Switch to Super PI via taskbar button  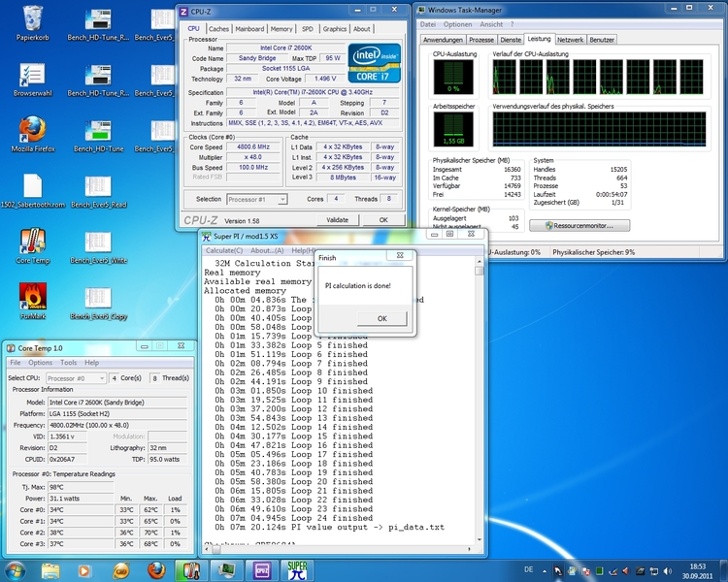pyautogui.click(x=297, y=571)
